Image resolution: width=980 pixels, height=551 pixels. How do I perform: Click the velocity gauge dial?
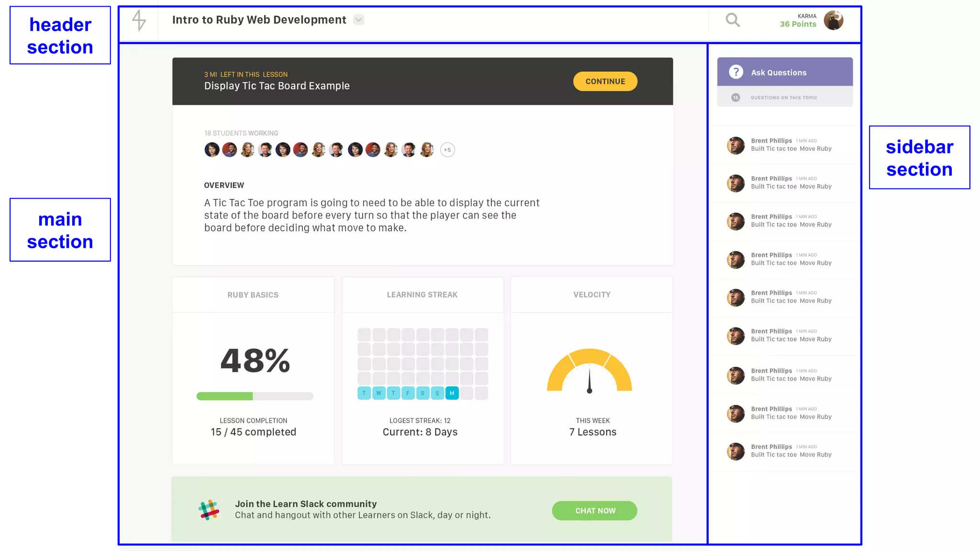590,371
